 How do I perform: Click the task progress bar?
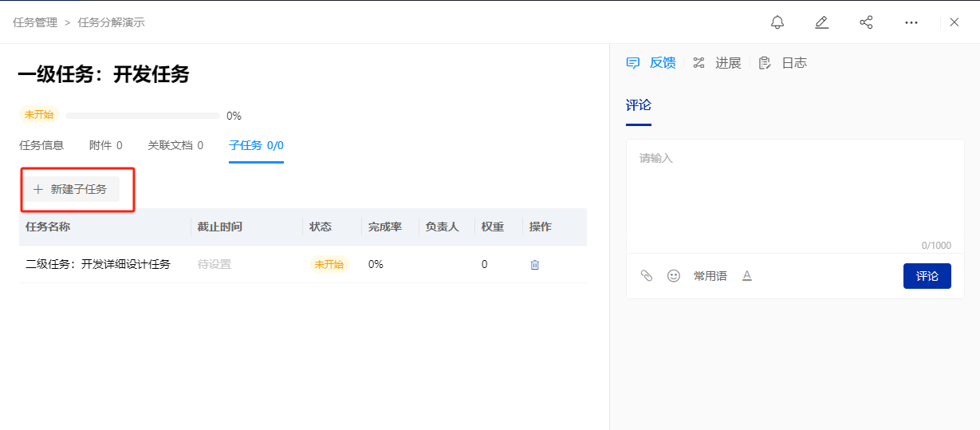(x=143, y=116)
